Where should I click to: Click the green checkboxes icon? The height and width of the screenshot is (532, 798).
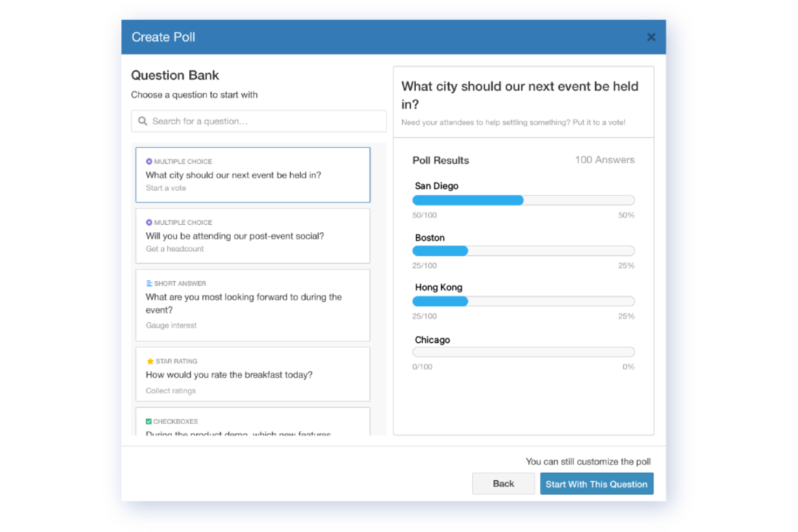[149, 421]
